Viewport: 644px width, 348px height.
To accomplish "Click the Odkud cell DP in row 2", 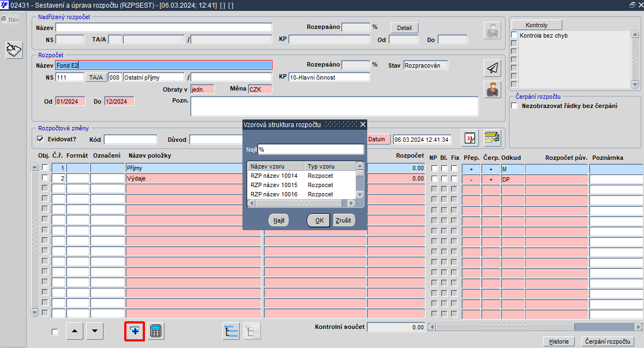I will [513, 179].
